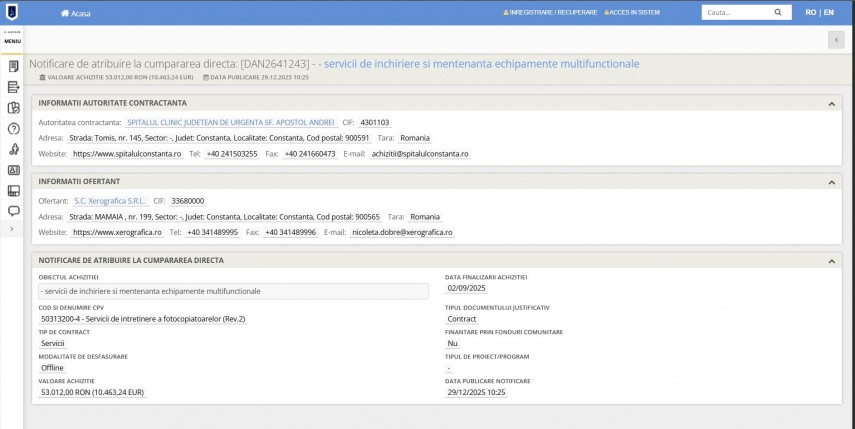Viewport: 855px width, 429px height.
Task: Click the monitor panel sidebar icon
Action: 13,191
